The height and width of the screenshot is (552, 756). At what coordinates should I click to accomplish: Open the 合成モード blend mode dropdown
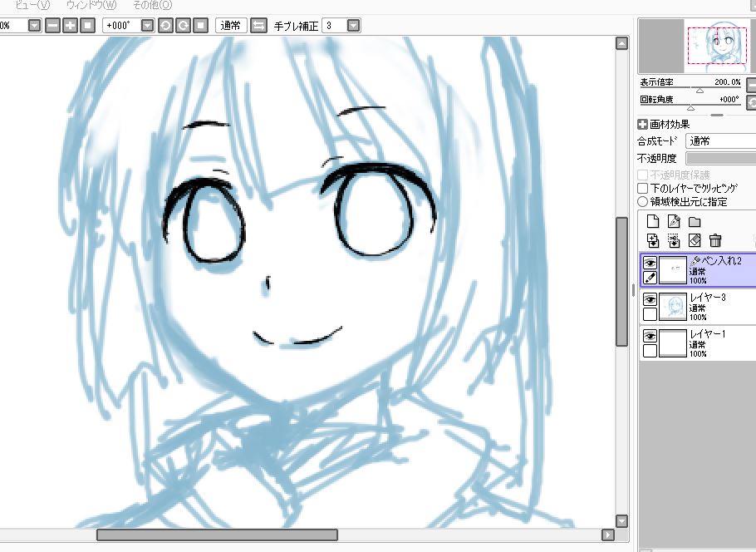tap(720, 141)
